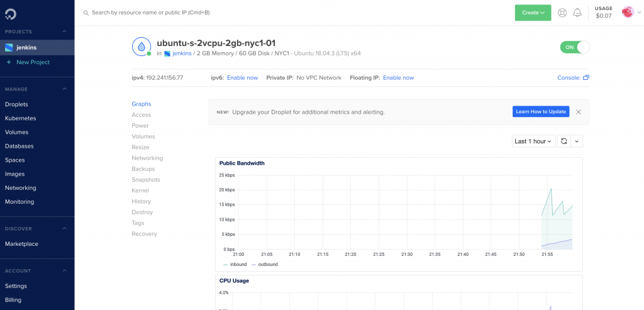Click the Console window icon
Viewport: 644px width, 310px height.
586,77
